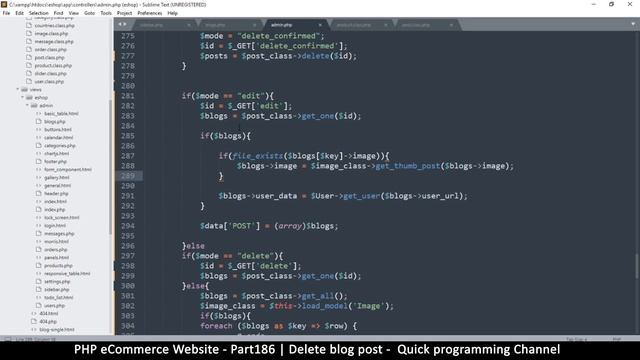Open the Project menu
Viewport: 640px width, 360px height.
(x=124, y=13)
